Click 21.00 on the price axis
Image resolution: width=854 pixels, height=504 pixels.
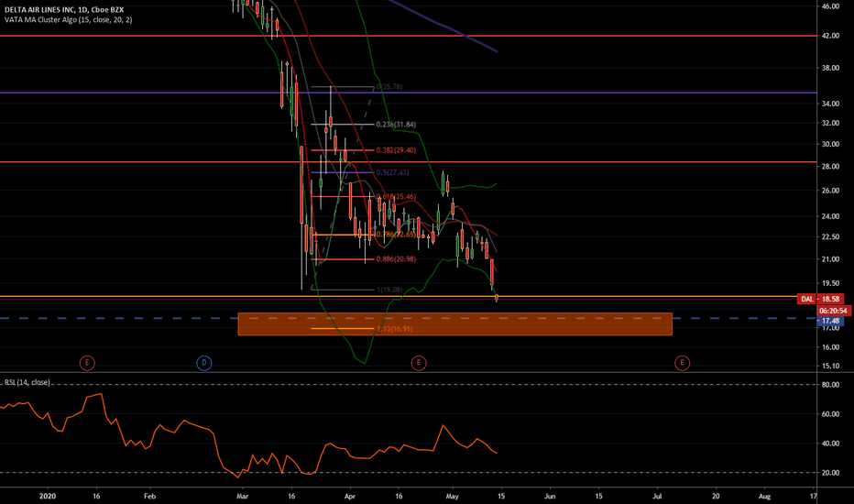click(830, 259)
